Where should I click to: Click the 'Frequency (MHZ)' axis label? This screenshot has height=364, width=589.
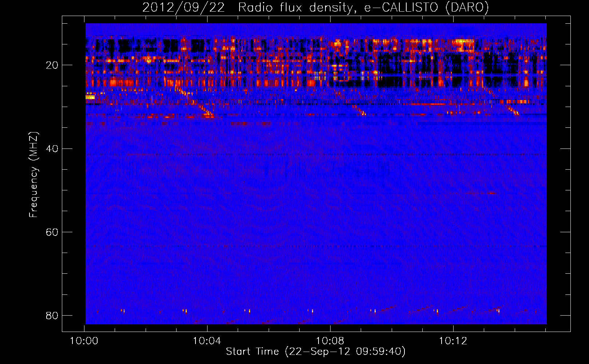click(33, 175)
